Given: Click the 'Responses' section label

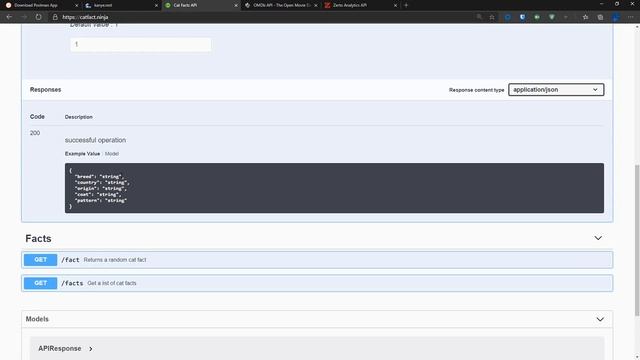Looking at the screenshot, I should point(45,90).
